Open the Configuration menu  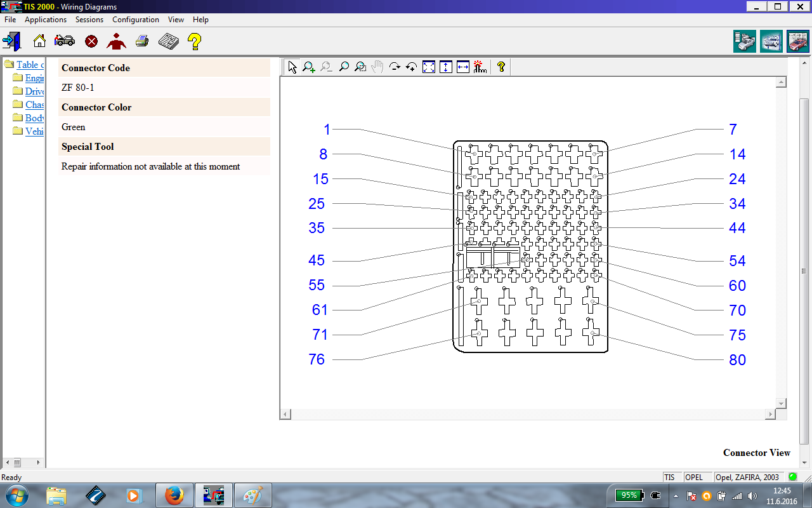[135, 20]
